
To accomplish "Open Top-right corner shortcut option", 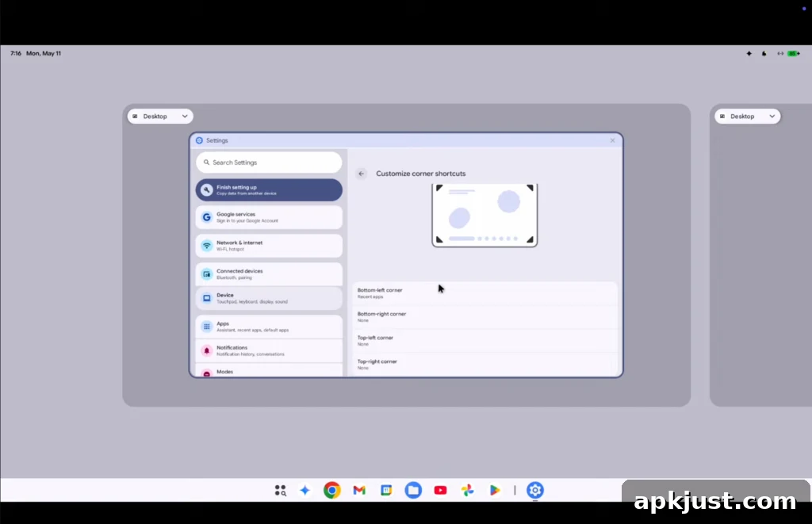I will click(485, 364).
